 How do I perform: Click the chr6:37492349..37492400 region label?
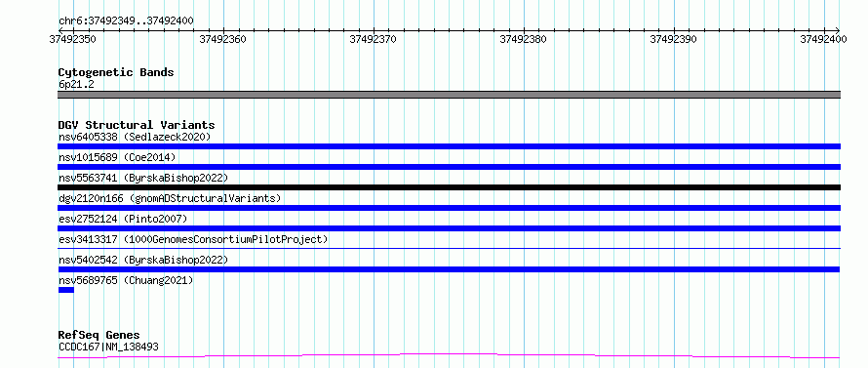(x=126, y=20)
